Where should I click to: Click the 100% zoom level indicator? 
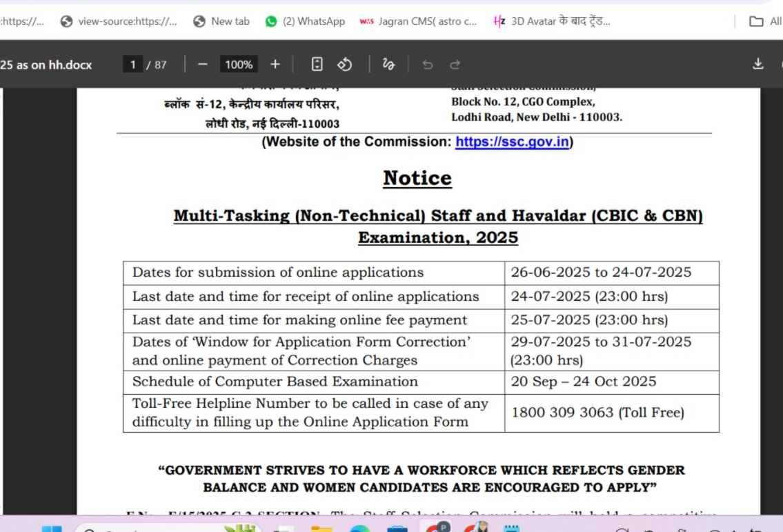pyautogui.click(x=238, y=64)
